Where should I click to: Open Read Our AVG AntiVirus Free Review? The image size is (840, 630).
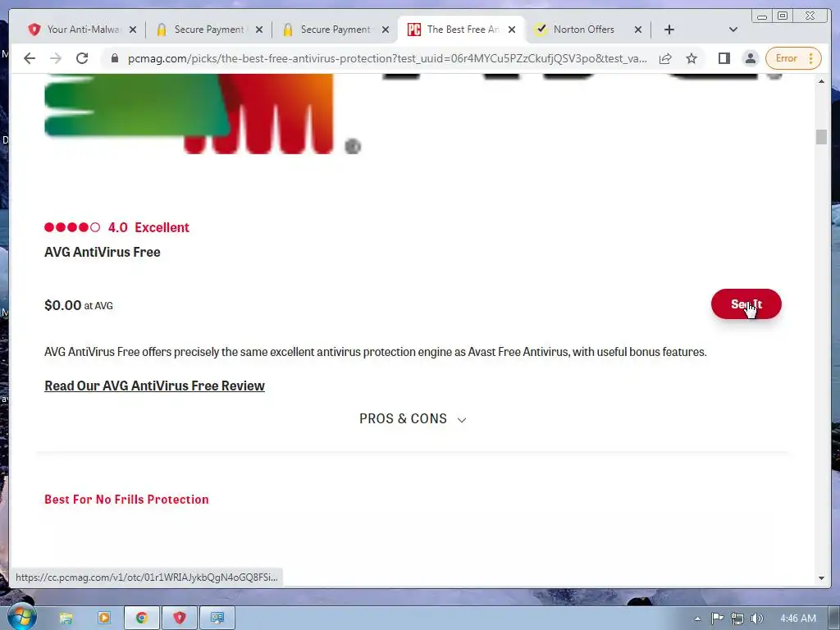(x=154, y=386)
